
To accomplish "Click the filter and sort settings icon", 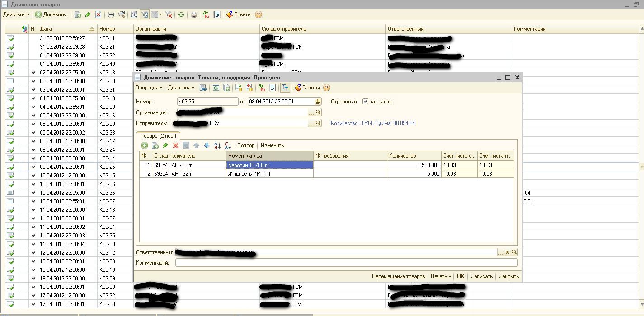I will coord(134,14).
